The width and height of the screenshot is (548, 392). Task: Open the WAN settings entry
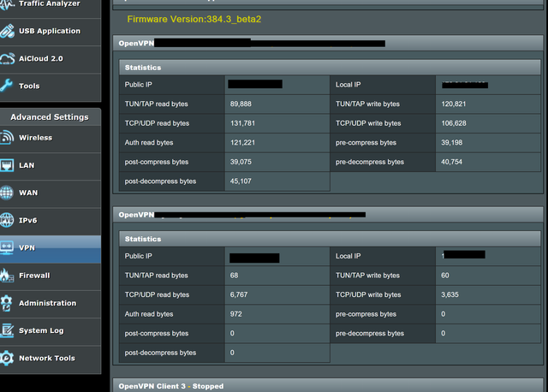(x=28, y=193)
